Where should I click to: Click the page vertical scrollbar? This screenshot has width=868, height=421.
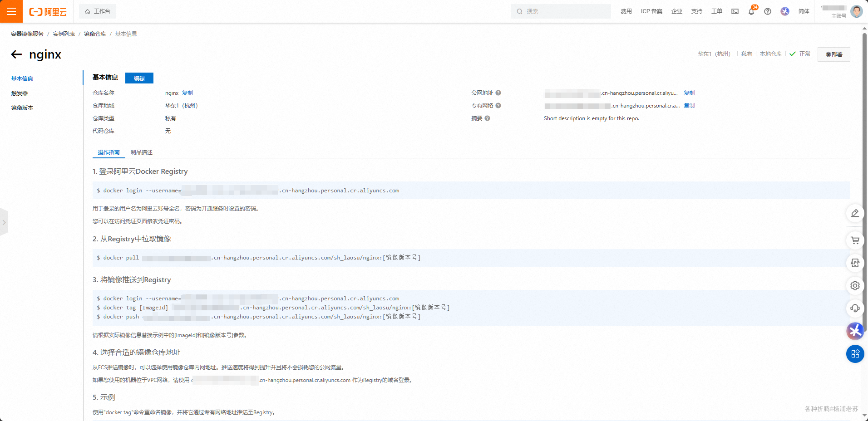click(x=864, y=181)
